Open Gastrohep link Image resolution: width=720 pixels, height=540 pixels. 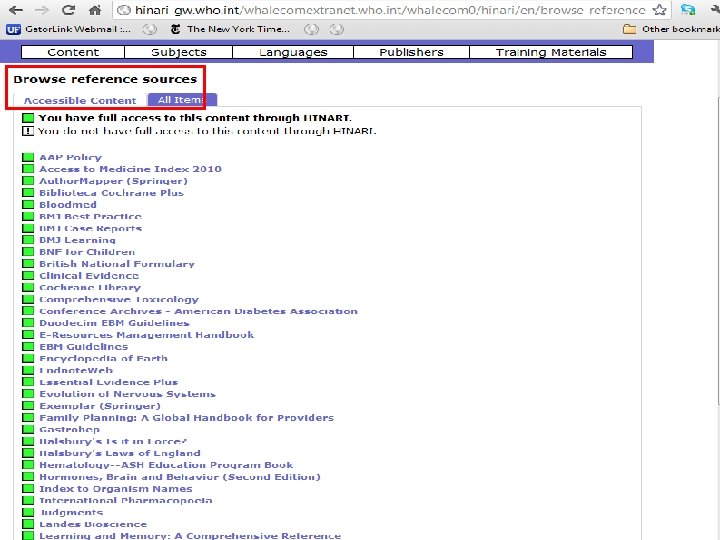[69, 430]
